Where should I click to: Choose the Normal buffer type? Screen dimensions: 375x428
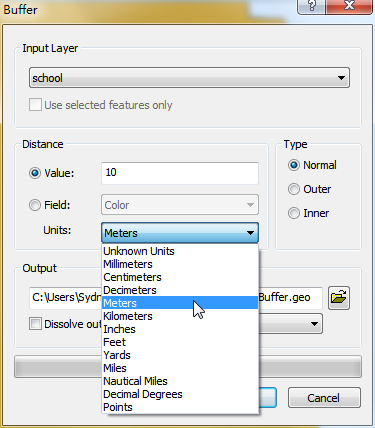point(294,165)
